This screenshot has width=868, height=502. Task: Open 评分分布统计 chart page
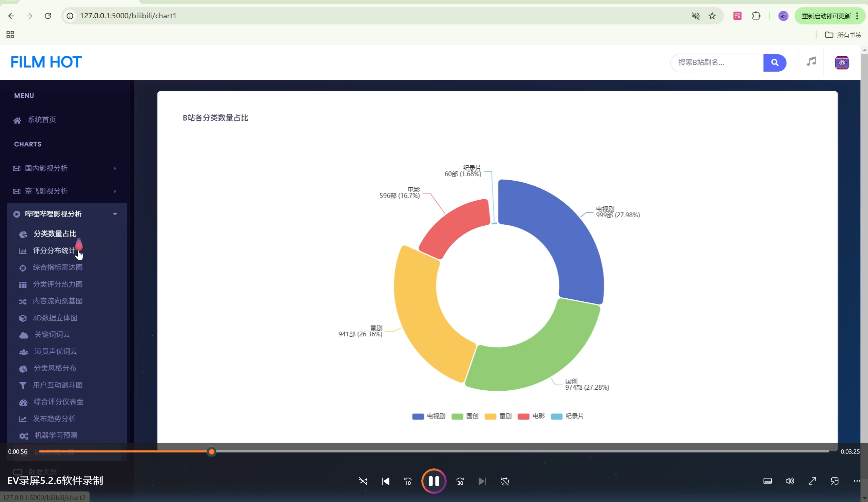[x=54, y=250]
